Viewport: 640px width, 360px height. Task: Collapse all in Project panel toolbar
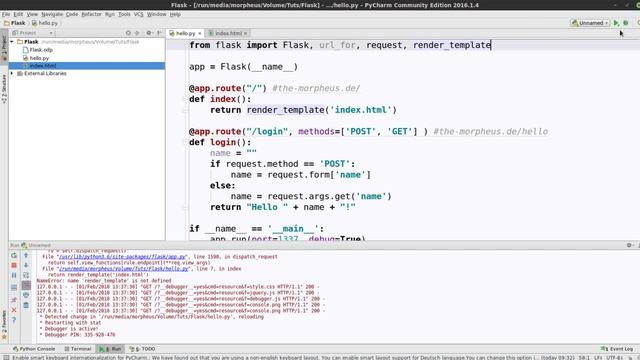pos(137,33)
